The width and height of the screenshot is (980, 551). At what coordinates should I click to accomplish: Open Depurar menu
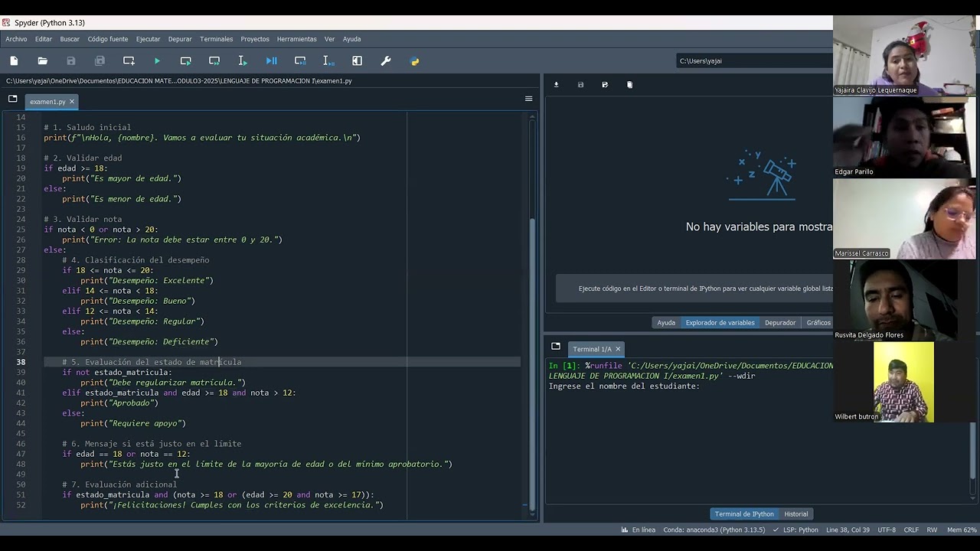(180, 39)
